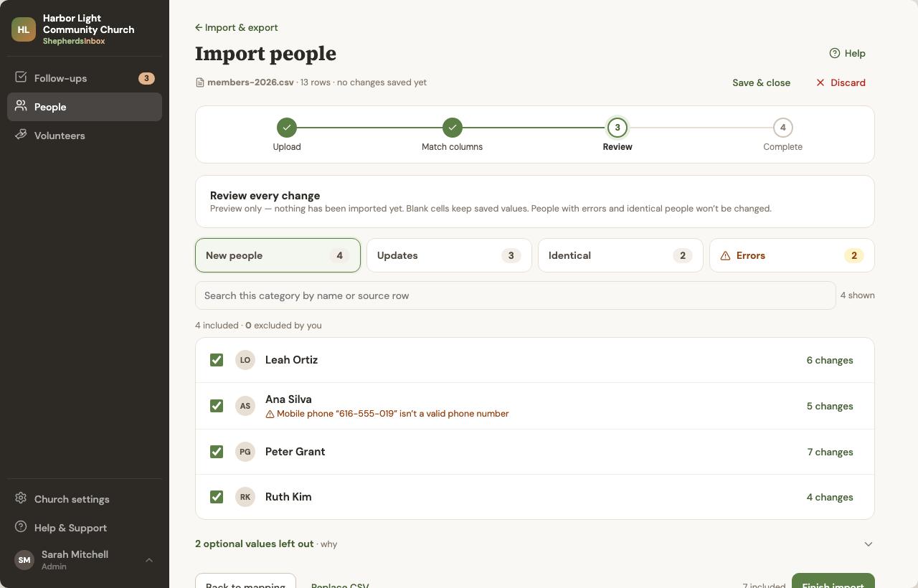Click the Errors warning triangle icon
918x588 pixels.
725,255
